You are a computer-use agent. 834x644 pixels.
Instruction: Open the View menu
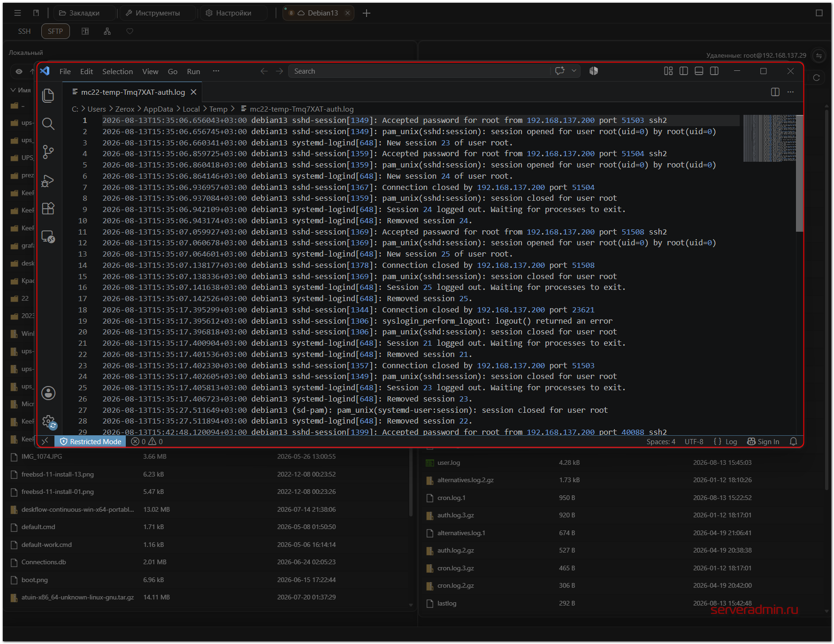pyautogui.click(x=150, y=71)
